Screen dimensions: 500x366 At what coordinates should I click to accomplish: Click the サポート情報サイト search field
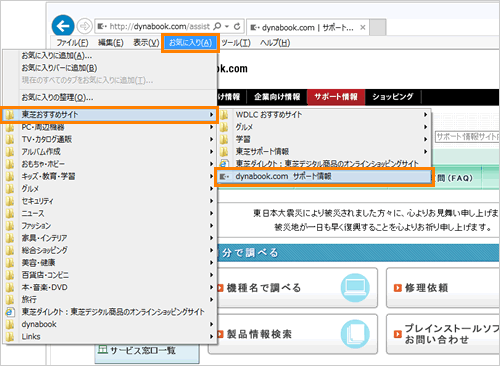tap(467, 137)
